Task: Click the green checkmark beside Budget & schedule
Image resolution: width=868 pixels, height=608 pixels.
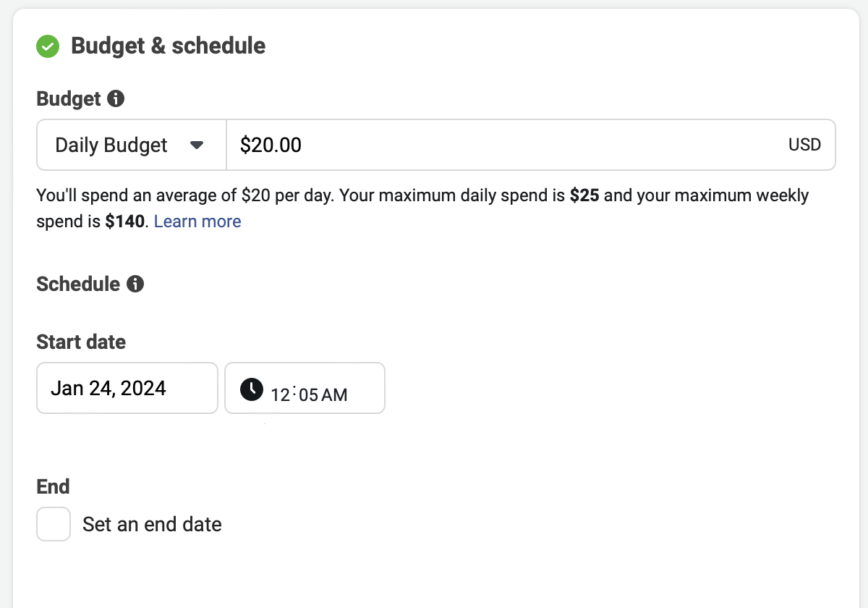Action: point(48,47)
